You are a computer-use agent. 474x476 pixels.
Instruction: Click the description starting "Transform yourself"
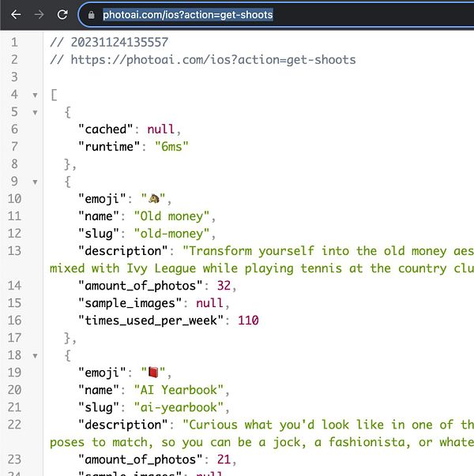coord(328,251)
